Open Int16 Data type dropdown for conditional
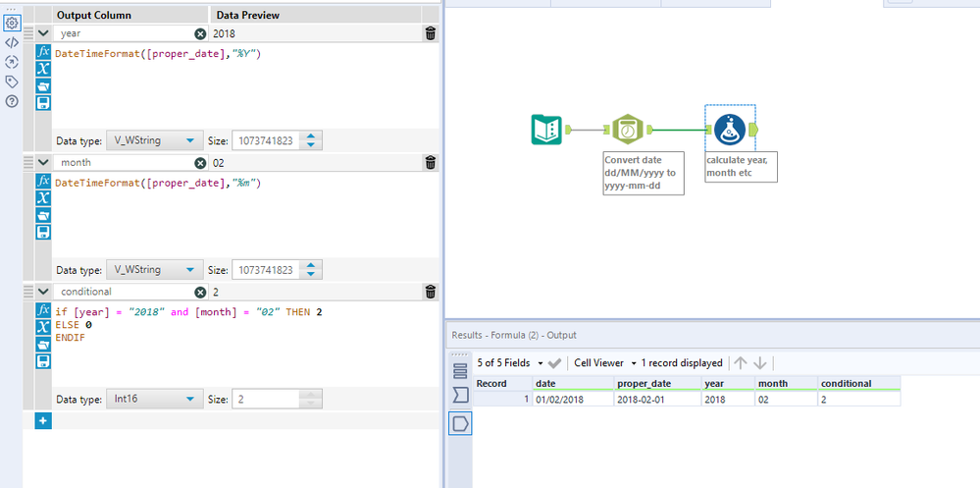980x488 pixels. (x=155, y=399)
